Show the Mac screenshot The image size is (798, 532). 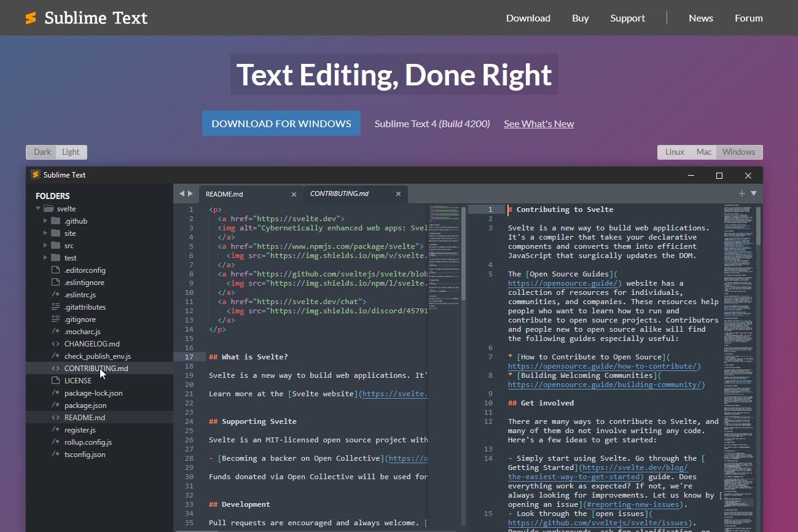pyautogui.click(x=704, y=152)
